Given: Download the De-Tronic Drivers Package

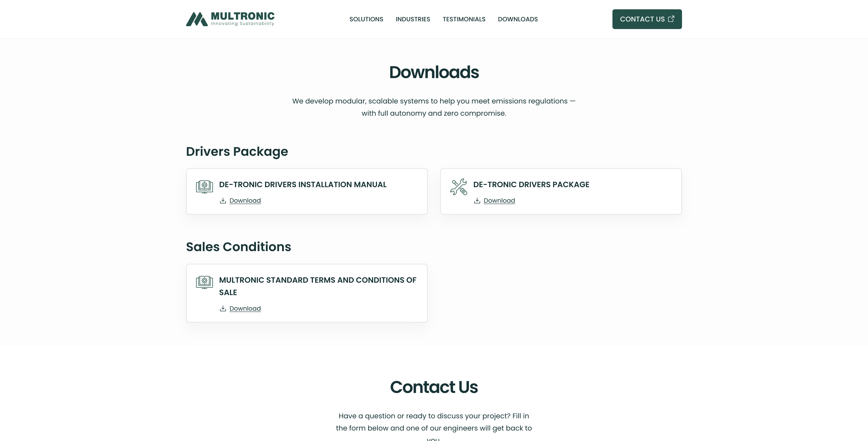Looking at the screenshot, I should [499, 201].
